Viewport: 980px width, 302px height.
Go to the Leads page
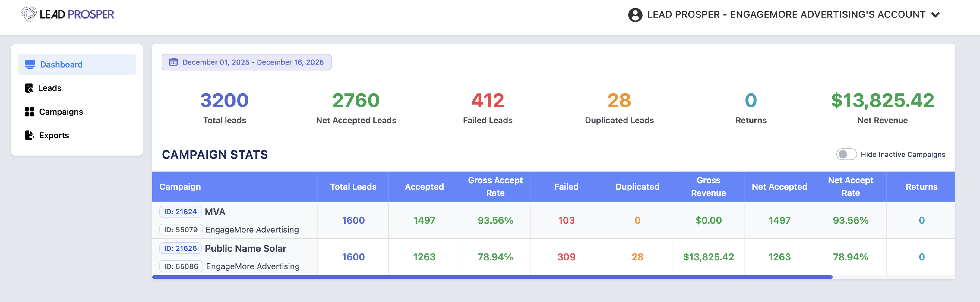[49, 88]
